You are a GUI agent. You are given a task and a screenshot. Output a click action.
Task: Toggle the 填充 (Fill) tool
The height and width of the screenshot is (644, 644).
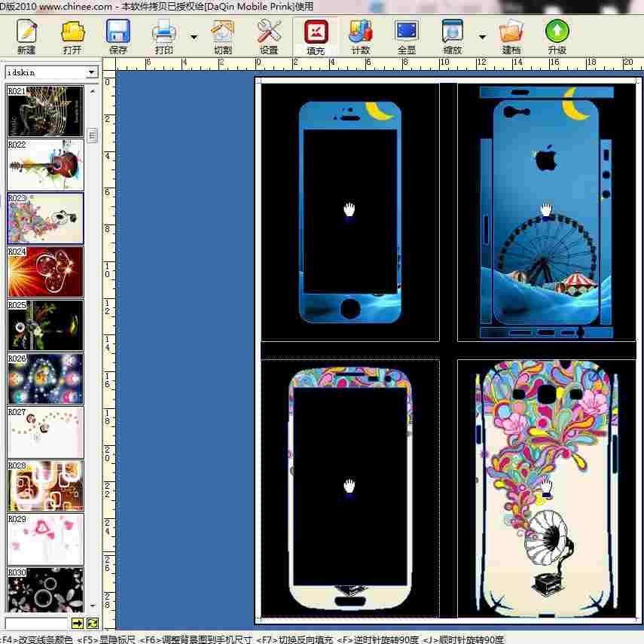click(x=316, y=37)
